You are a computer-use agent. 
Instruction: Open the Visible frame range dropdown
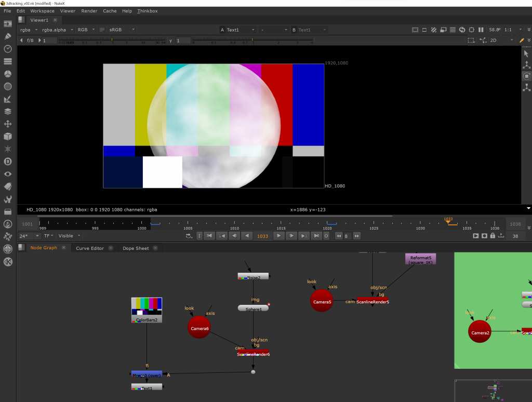69,236
